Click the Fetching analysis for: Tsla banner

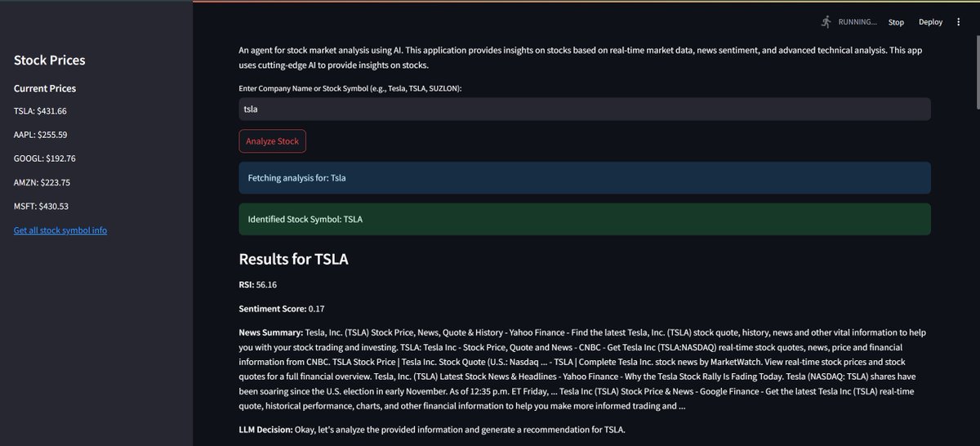585,177
